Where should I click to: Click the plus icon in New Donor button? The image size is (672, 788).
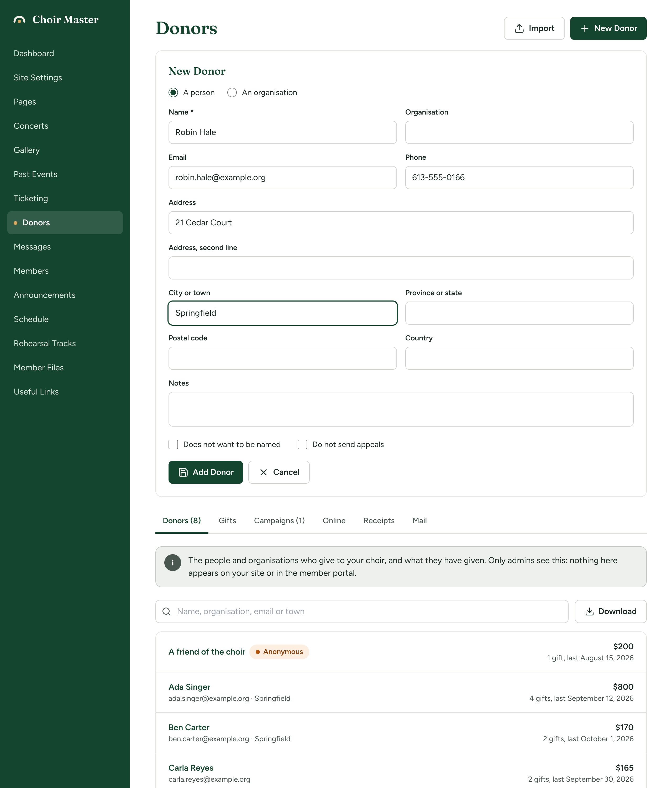tap(585, 29)
